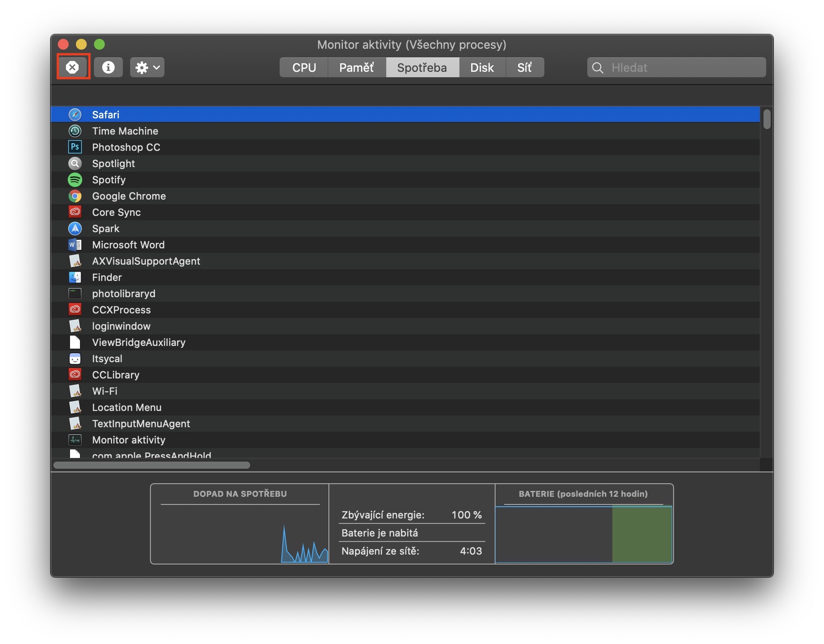Select the "CCLibrary" process name
The height and width of the screenshot is (644, 824).
click(116, 375)
